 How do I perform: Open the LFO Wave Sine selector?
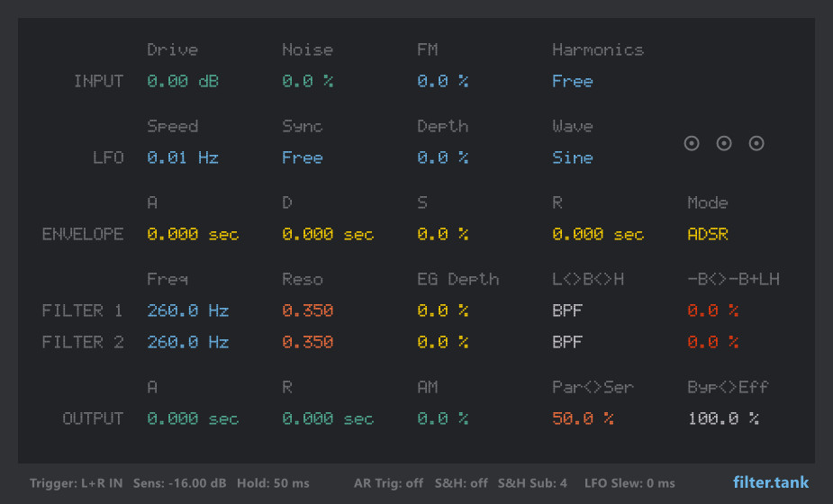[572, 157]
